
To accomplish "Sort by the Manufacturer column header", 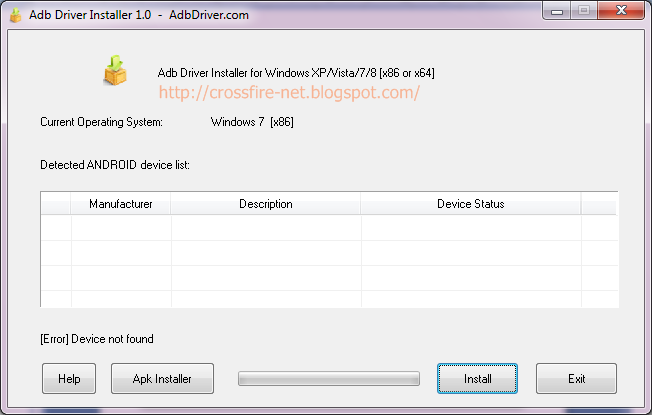I will click(121, 204).
